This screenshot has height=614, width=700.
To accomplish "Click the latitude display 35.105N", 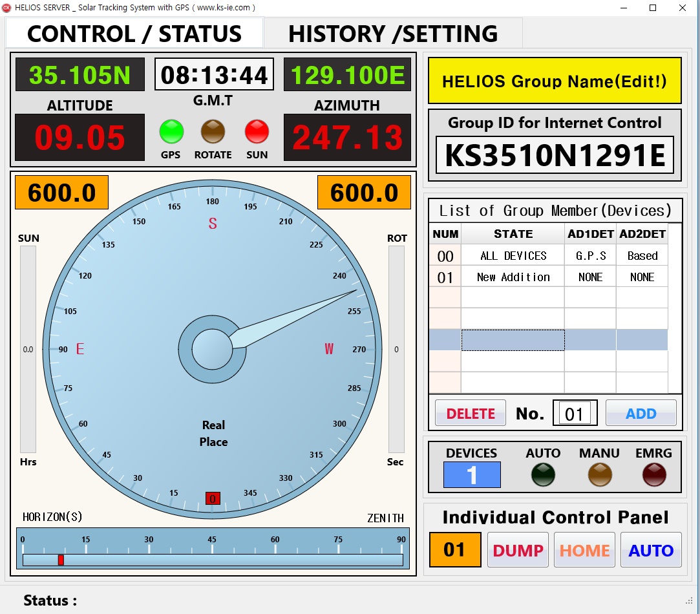I will coord(80,74).
